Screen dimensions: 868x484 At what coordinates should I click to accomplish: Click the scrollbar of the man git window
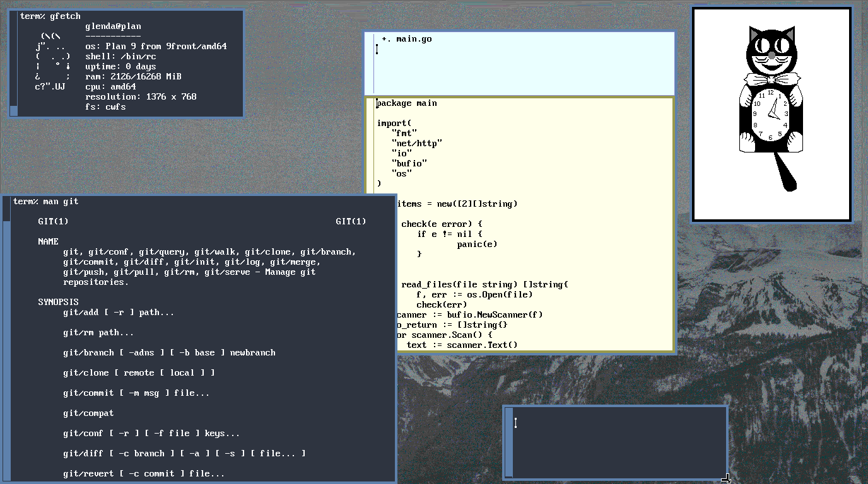(6, 340)
